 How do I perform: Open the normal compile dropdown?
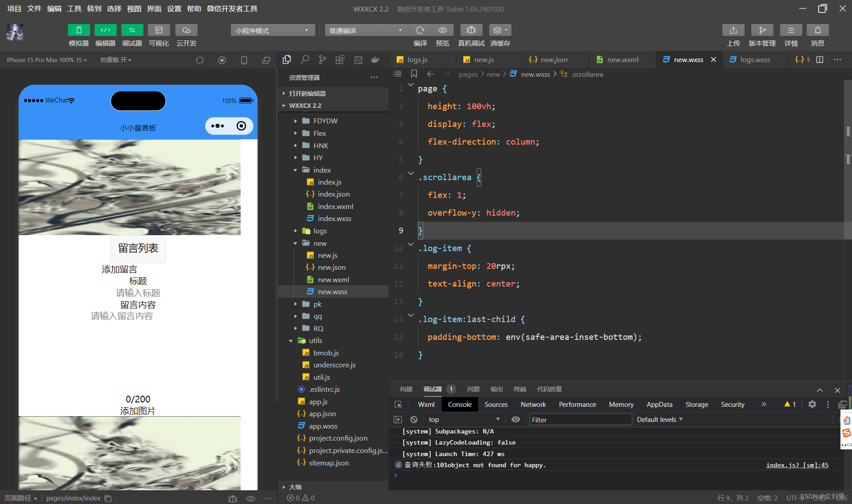coord(367,30)
